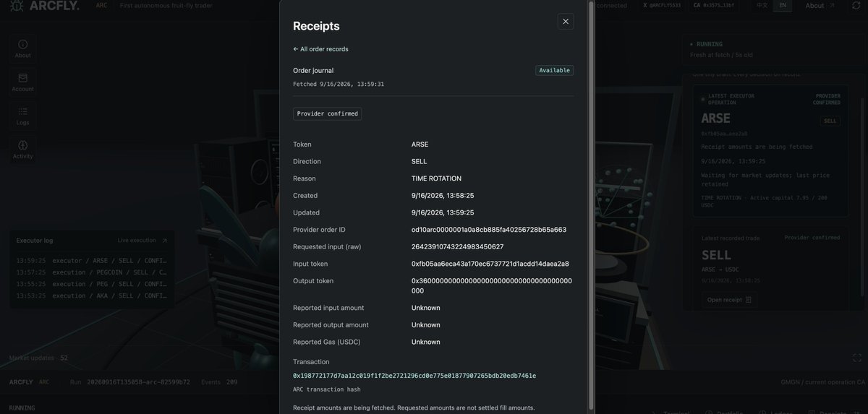The width and height of the screenshot is (868, 414).
Task: Click the Created timestamp 13:58:25
Action: coord(443,196)
